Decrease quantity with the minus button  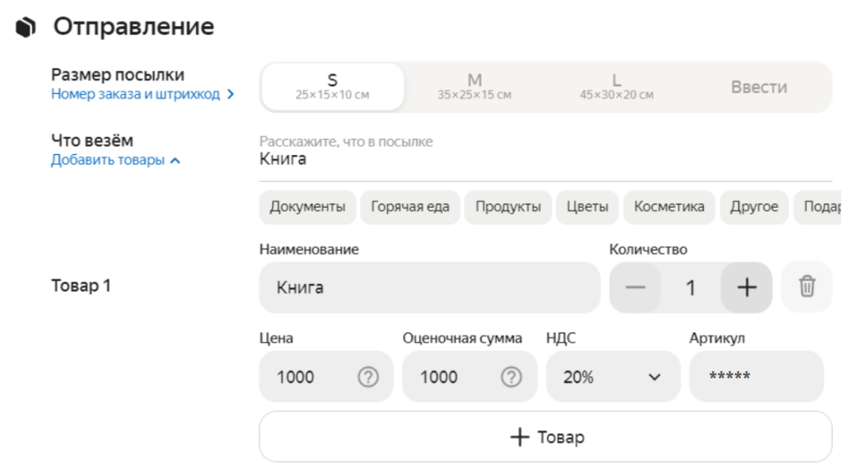click(x=636, y=287)
